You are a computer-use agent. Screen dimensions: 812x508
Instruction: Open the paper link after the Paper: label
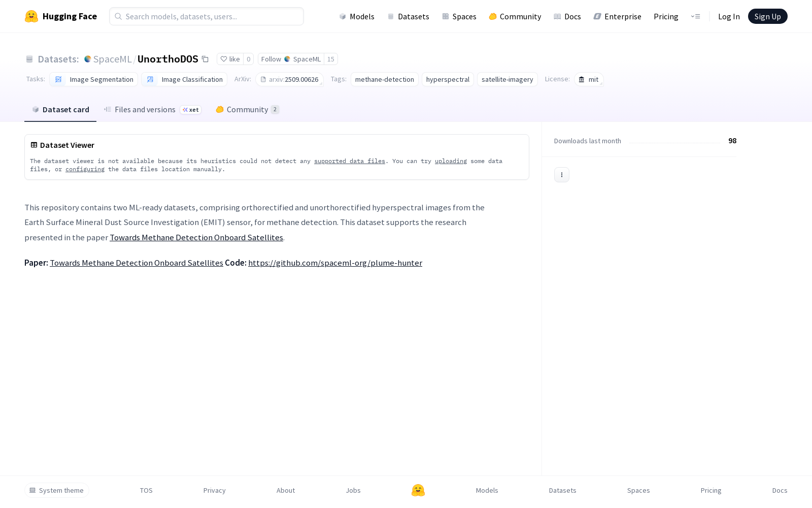137,263
